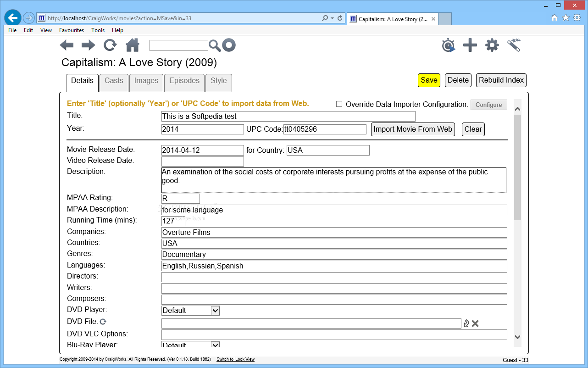Screen dimensions: 588x368
Task: Click the Movie Release Date field
Action: (x=203, y=150)
